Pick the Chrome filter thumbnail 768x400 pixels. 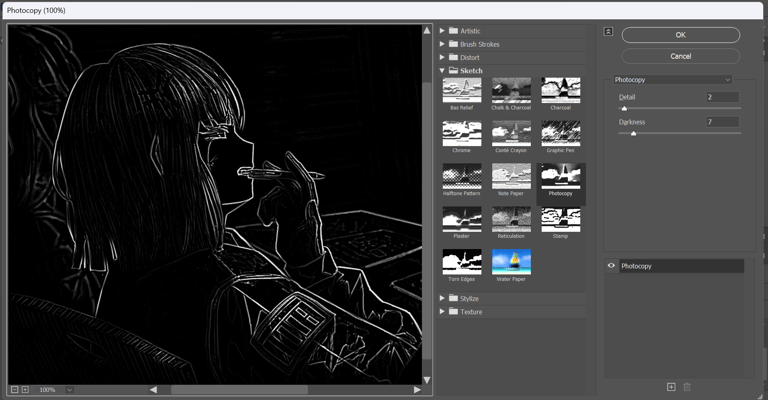[462, 133]
